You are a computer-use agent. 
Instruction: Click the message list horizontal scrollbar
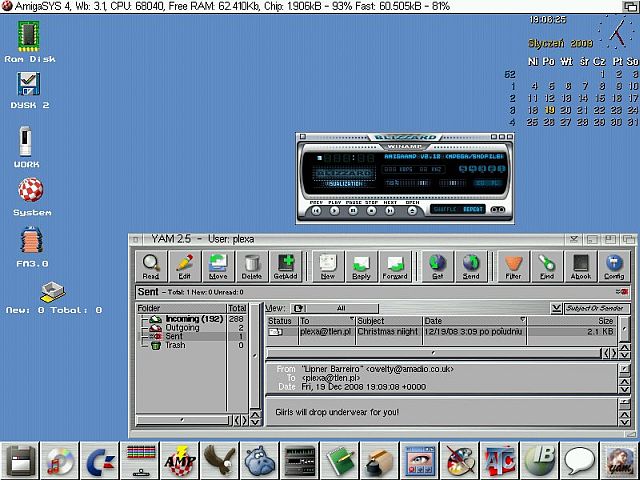click(433, 353)
